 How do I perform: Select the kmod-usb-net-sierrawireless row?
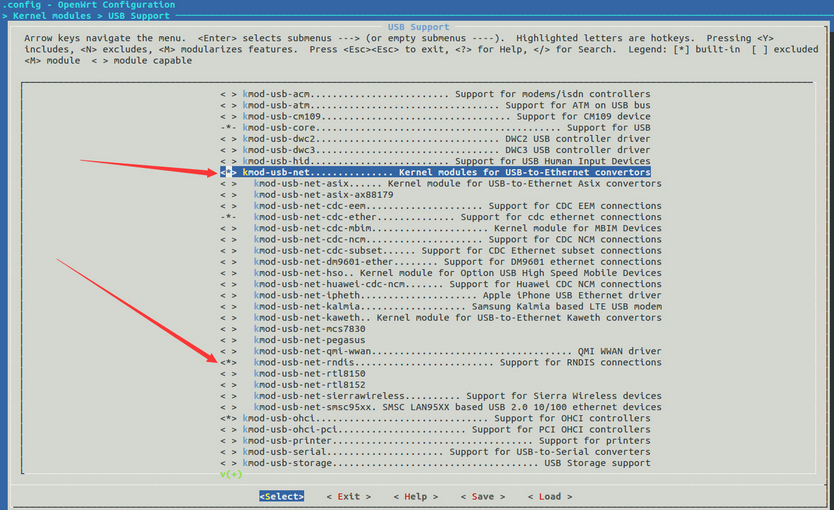click(x=441, y=396)
